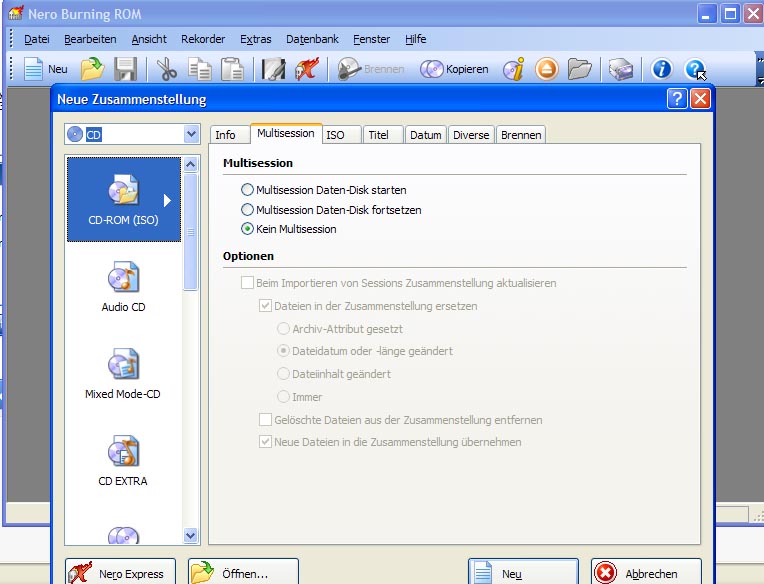Click the Neu document icon in toolbar
The height and width of the screenshot is (584, 764).
click(x=33, y=69)
